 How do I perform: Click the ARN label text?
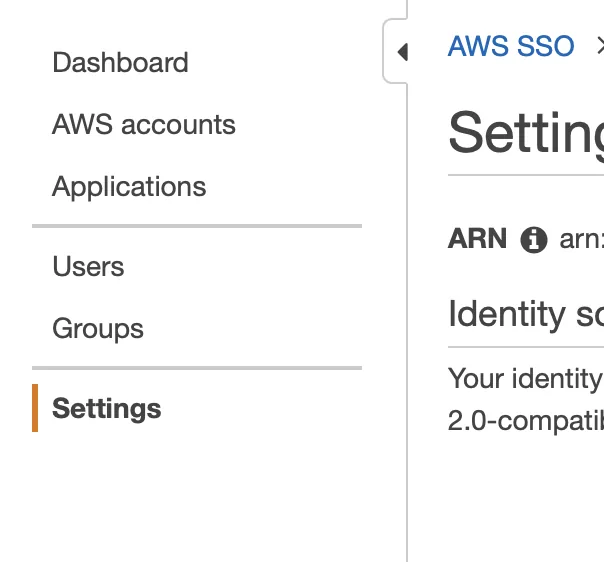(x=477, y=238)
